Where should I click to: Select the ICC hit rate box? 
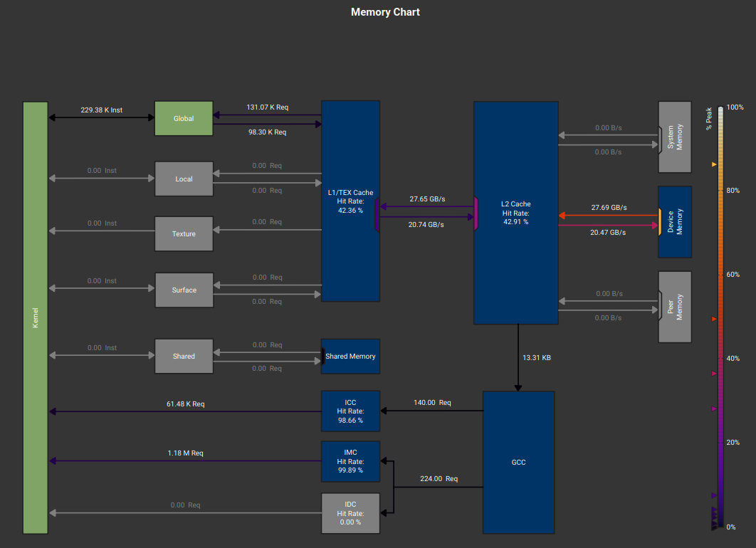[350, 411]
